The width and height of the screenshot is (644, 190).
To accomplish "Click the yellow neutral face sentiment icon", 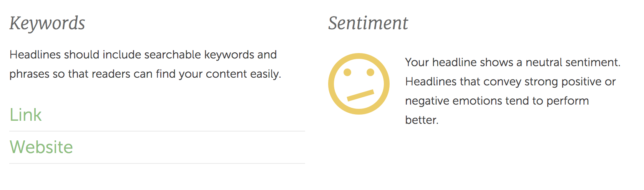I will (359, 84).
